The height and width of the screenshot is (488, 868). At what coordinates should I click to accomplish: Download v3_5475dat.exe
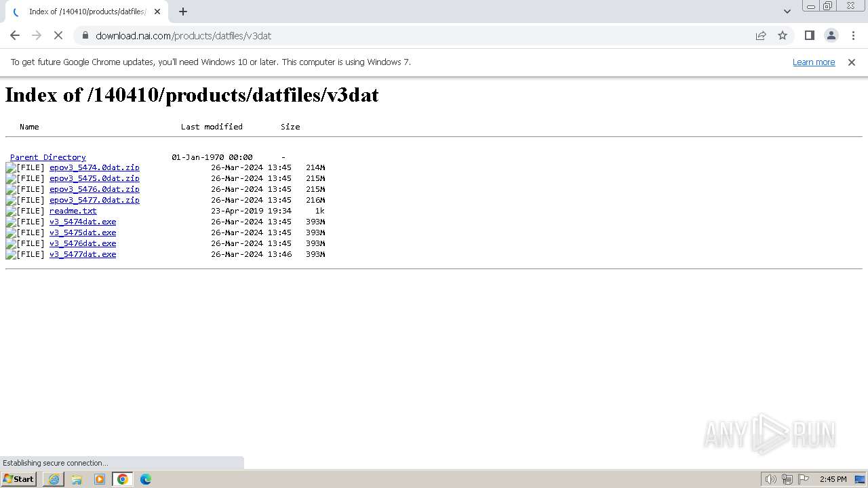tap(83, 232)
